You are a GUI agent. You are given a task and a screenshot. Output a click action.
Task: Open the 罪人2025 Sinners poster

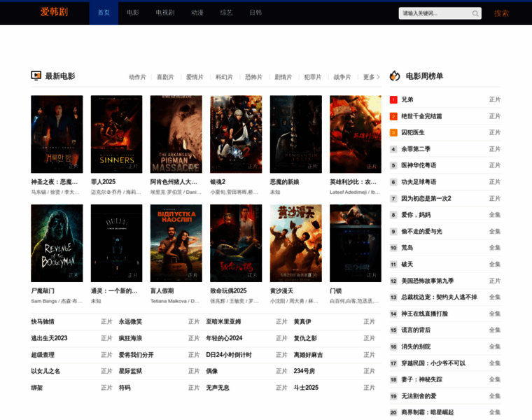(116, 134)
